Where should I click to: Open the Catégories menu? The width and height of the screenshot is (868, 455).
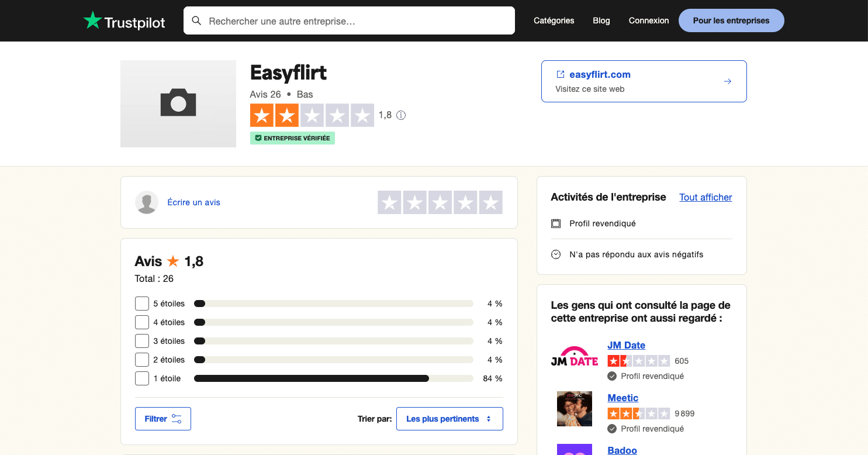tap(554, 20)
